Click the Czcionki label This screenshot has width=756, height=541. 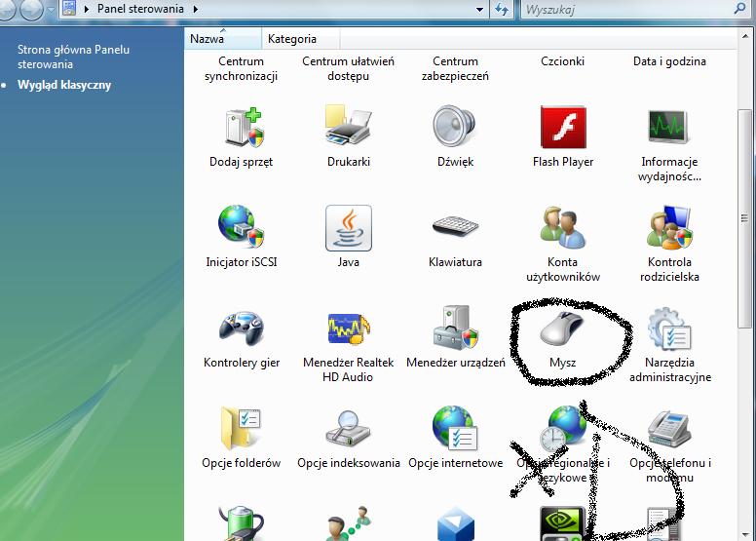pos(563,61)
